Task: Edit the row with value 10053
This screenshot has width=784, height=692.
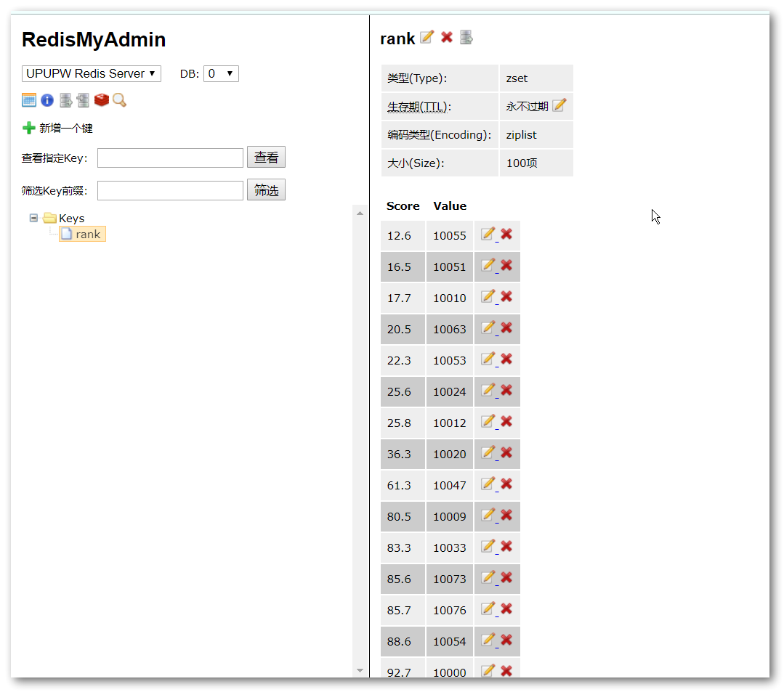Action: 488,359
